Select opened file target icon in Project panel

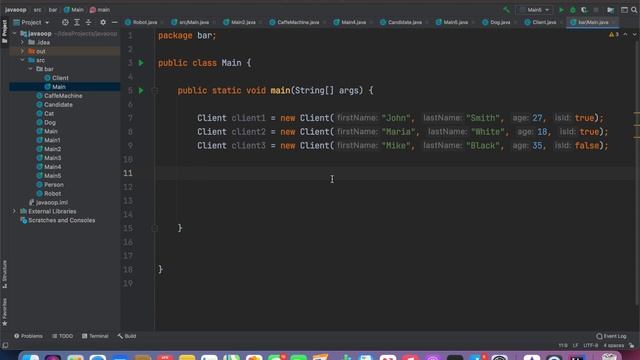[65, 22]
